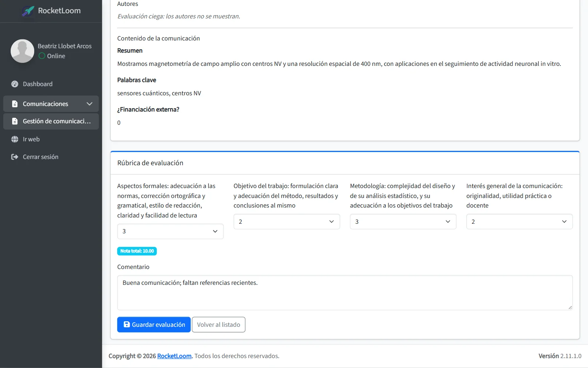Click the Comunicaciones document icon
The width and height of the screenshot is (588, 368).
point(15,104)
